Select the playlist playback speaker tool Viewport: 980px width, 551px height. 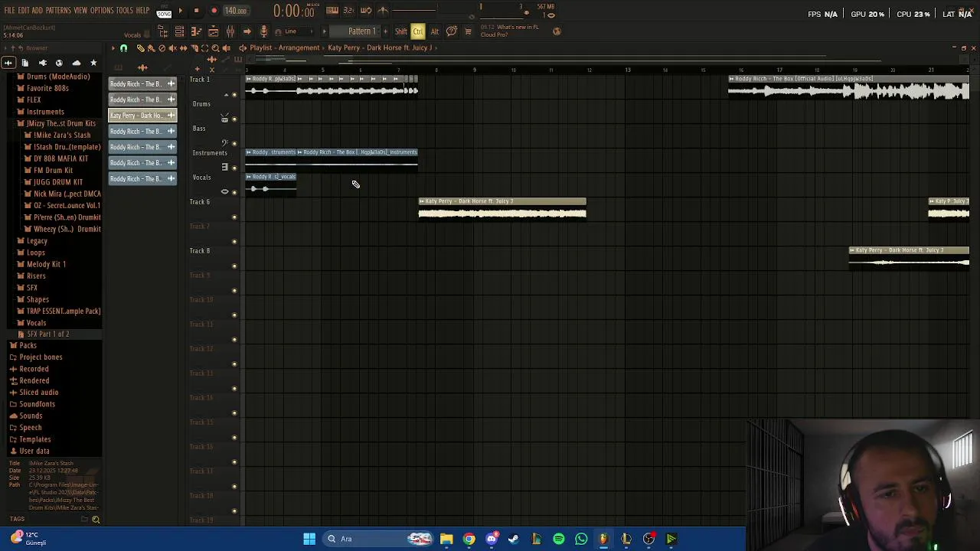point(226,47)
